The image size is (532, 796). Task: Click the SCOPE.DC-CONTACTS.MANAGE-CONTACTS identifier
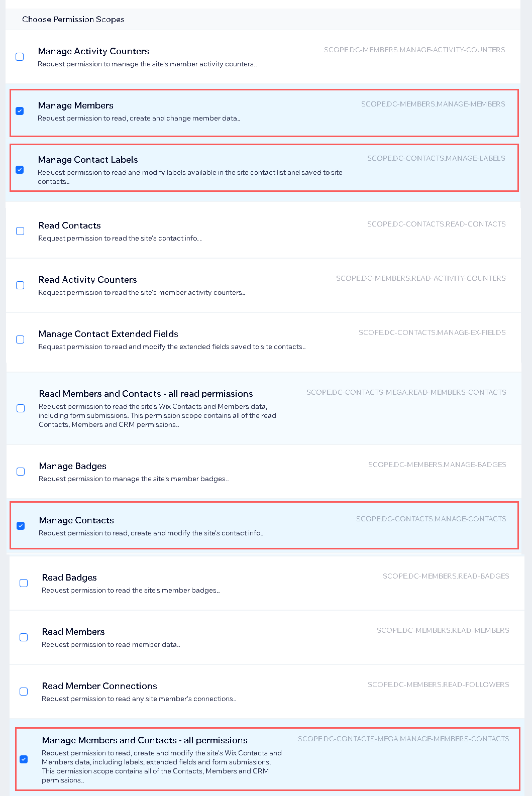click(x=431, y=519)
